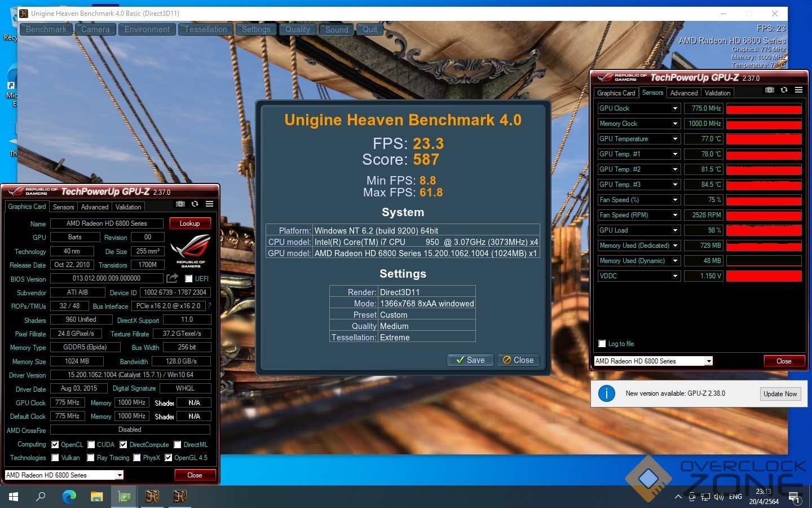The width and height of the screenshot is (812, 508).
Task: Click GPU Load red graph bar
Action: 764,230
